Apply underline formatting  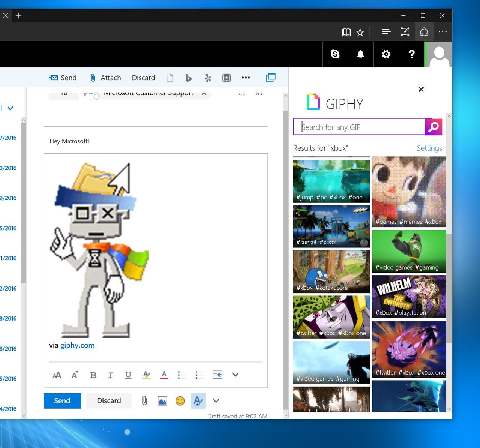128,375
